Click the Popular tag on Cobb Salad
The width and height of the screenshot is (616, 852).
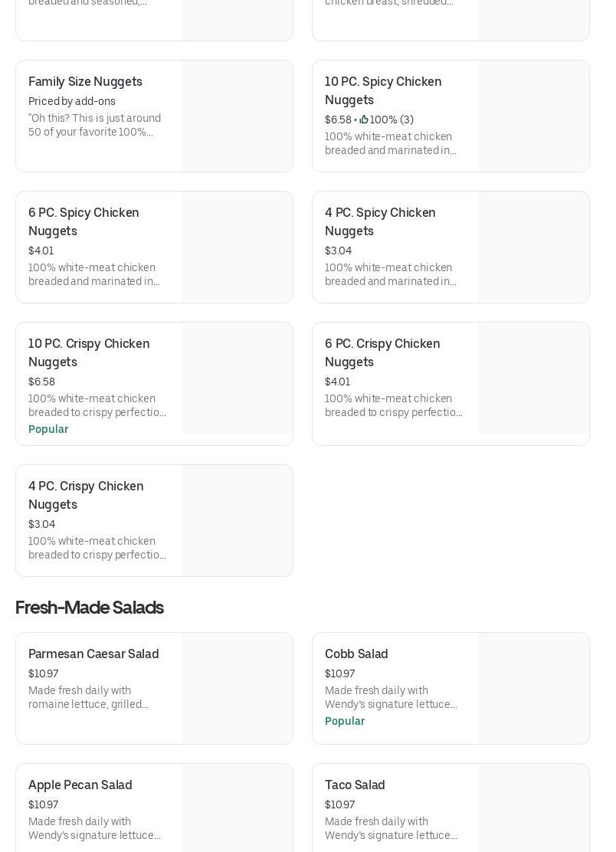(x=345, y=721)
